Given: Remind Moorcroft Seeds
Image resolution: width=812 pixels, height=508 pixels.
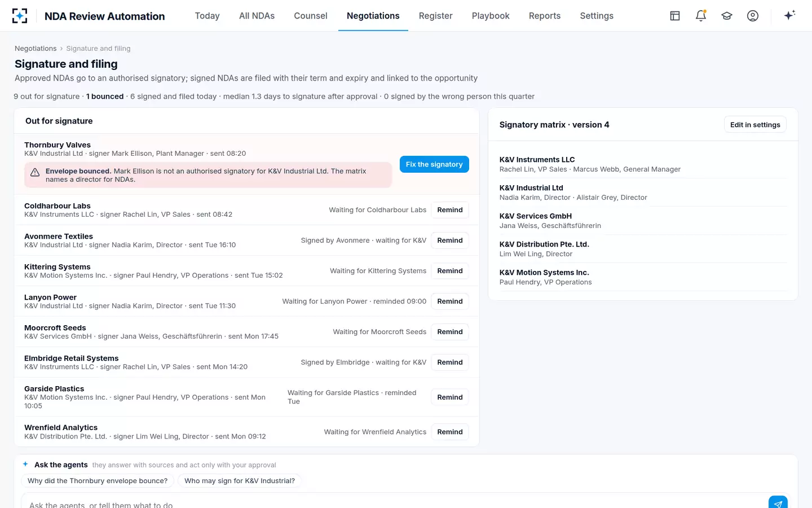Looking at the screenshot, I should 450,332.
